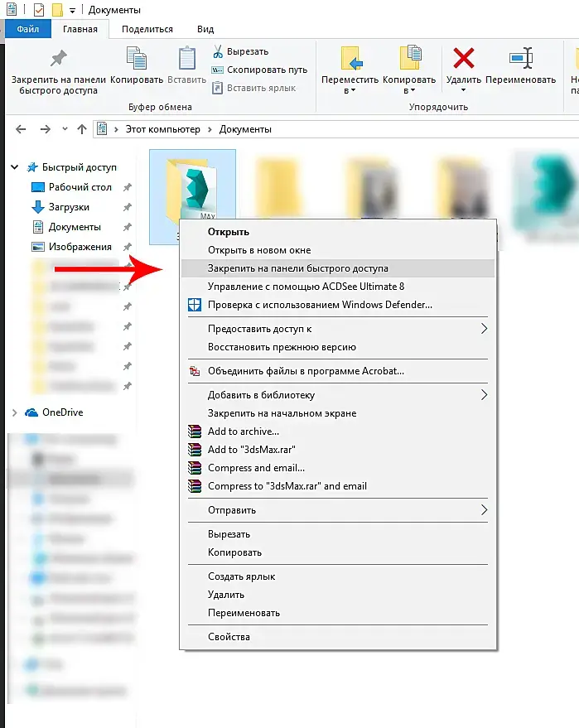This screenshot has height=728, width=579.
Task: Go up one folder level arrow
Action: click(x=82, y=129)
